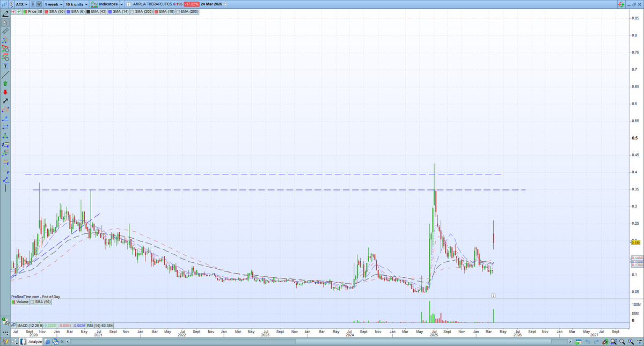Select the ruler measurement tool

(5, 31)
